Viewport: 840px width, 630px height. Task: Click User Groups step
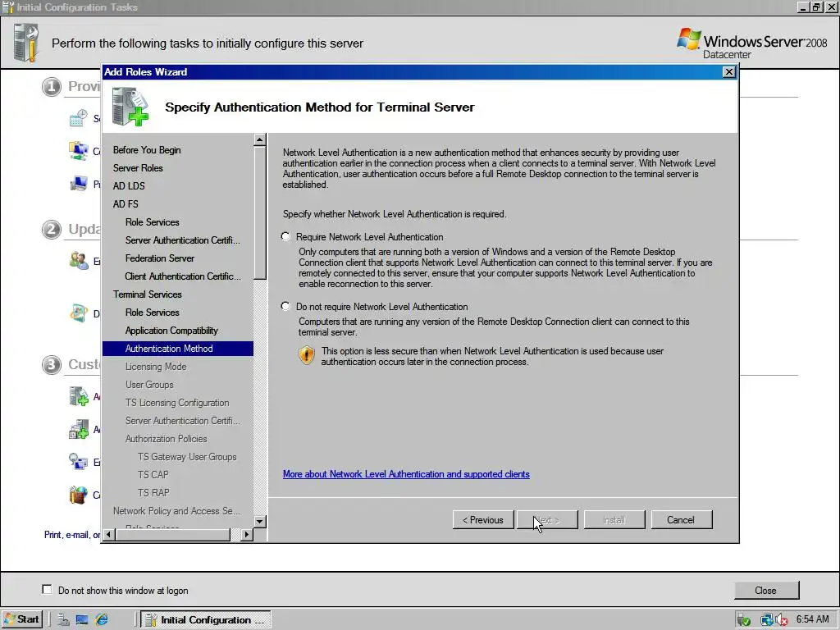point(149,385)
